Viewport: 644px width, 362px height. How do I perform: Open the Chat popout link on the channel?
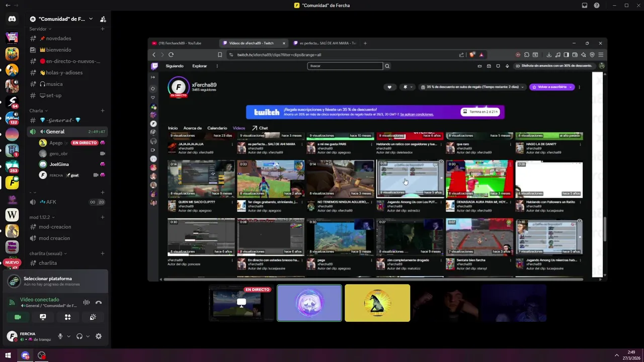point(260,128)
